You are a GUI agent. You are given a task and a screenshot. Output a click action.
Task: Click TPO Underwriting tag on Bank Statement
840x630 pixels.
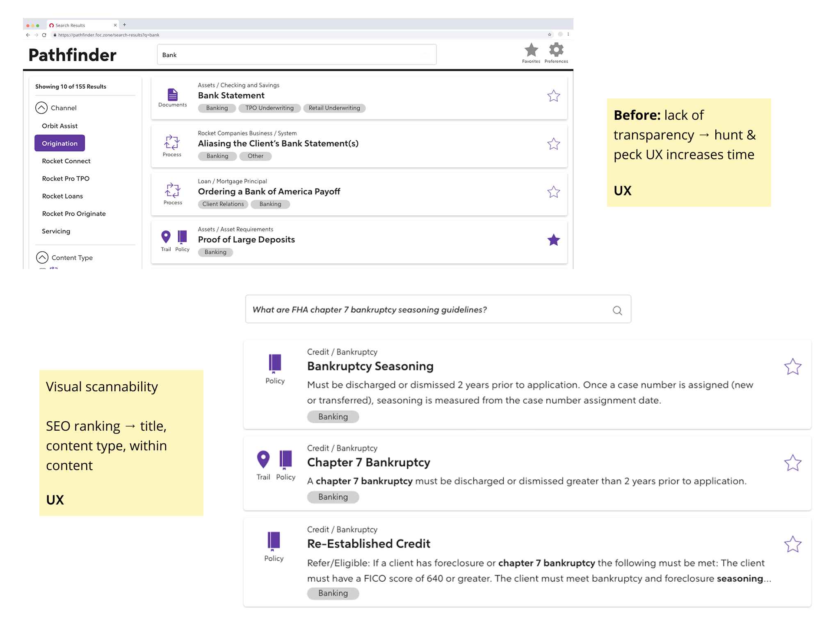point(269,108)
